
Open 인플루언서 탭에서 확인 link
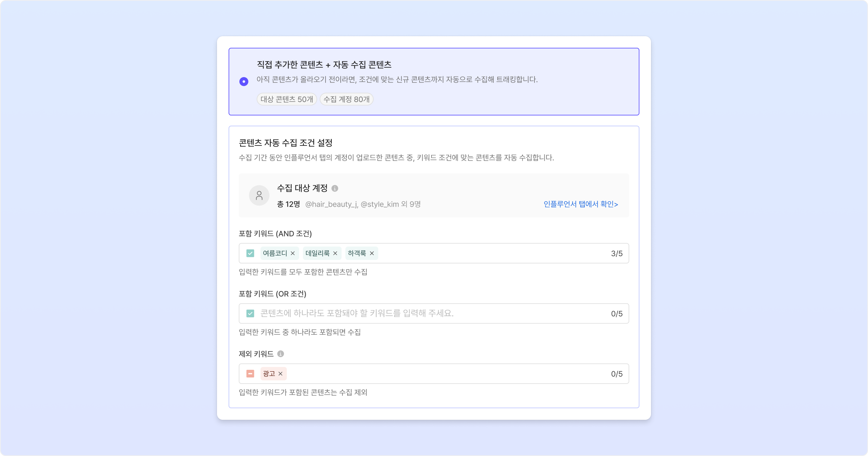(x=581, y=204)
